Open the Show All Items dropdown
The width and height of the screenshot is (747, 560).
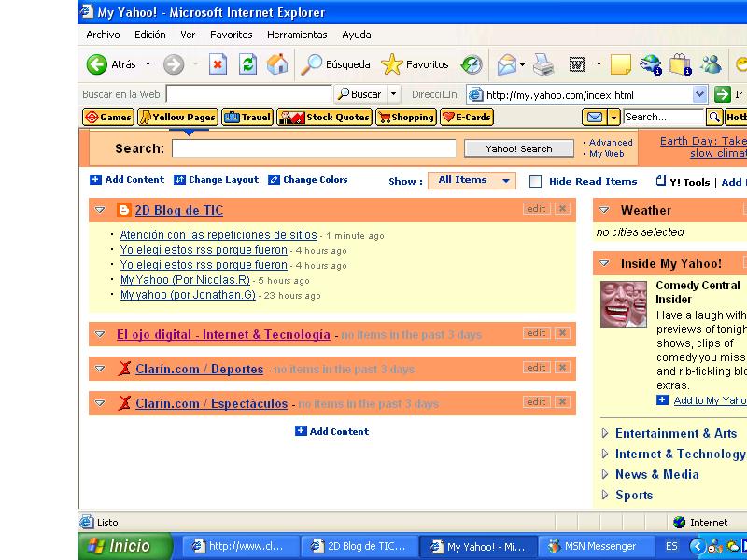click(472, 180)
